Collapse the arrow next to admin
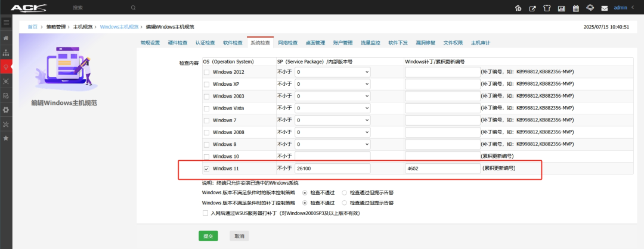 (633, 8)
